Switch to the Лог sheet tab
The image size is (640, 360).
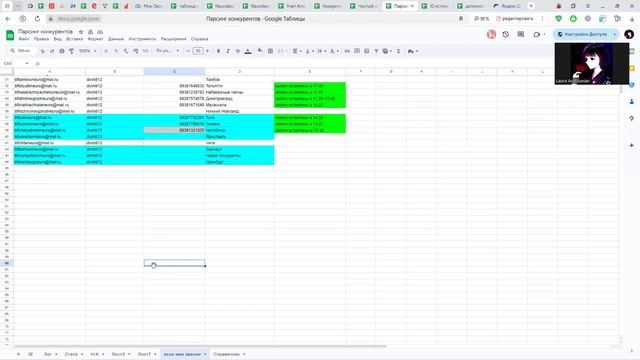click(48, 354)
